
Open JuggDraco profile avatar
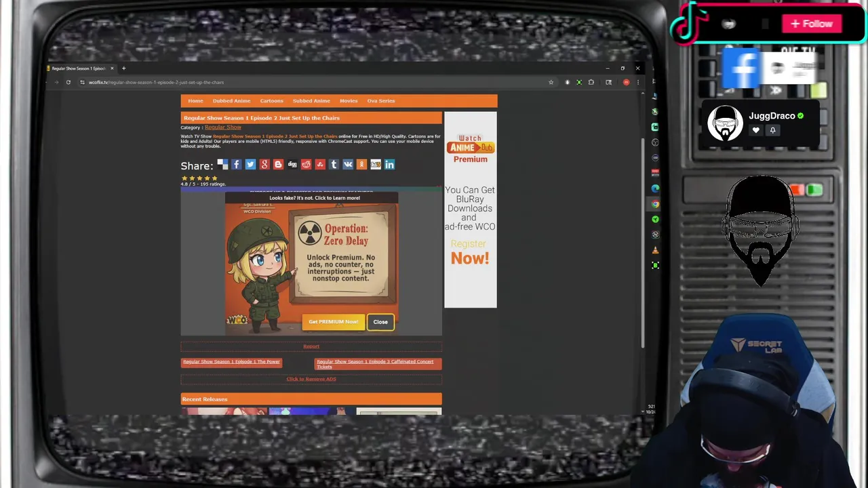click(725, 123)
